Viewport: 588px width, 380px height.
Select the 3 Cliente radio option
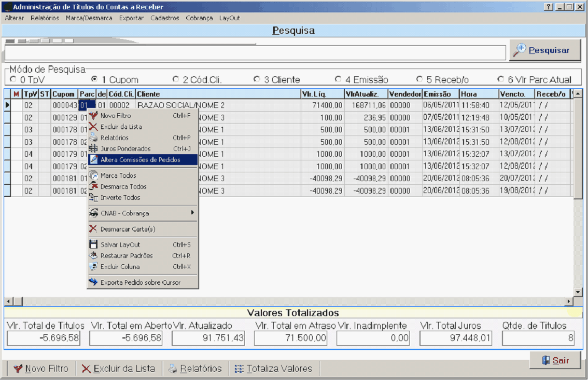tap(257, 79)
